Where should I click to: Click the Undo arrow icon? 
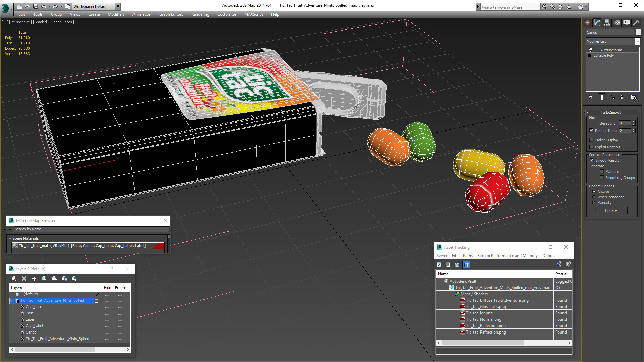tap(43, 6)
